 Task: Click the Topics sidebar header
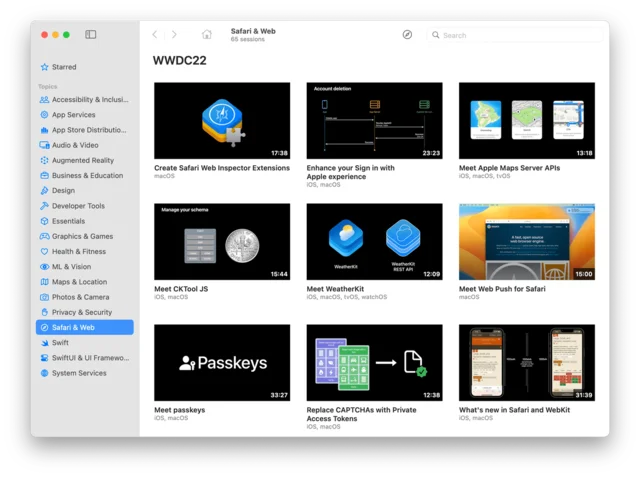47,87
